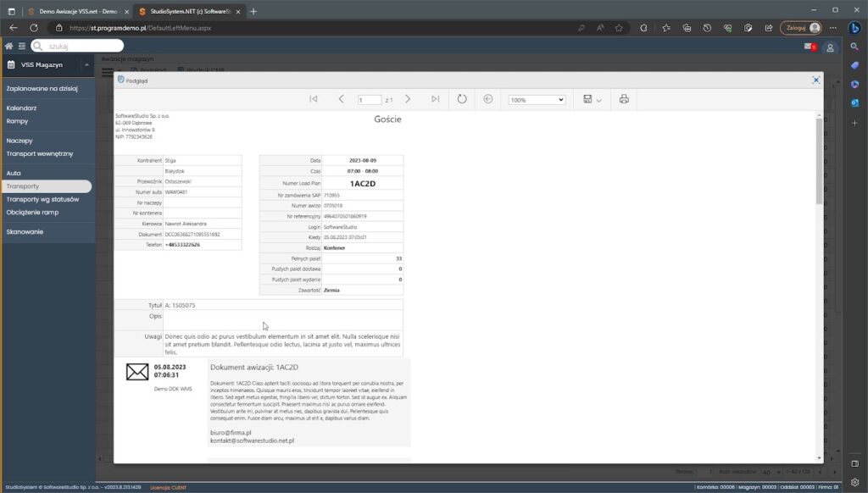Go to next report page
The height and width of the screenshot is (493, 868).
(408, 99)
